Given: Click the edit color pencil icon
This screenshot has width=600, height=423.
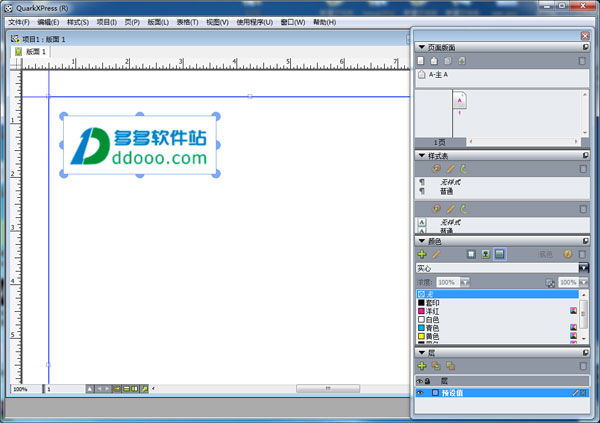Looking at the screenshot, I should 436,254.
